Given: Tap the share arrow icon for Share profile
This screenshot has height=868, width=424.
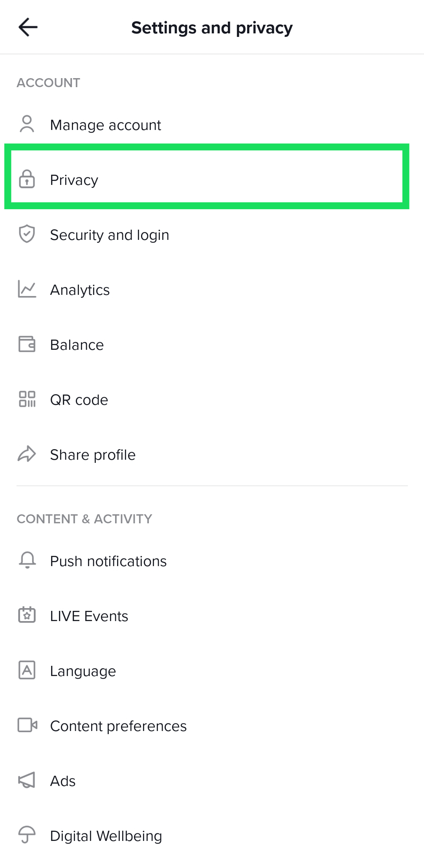Looking at the screenshot, I should [27, 454].
